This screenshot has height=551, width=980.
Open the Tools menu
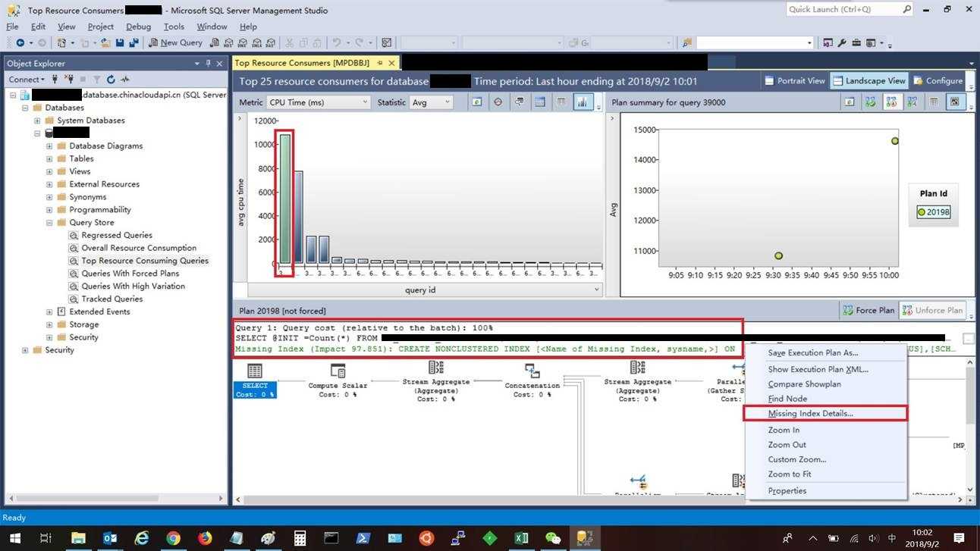174,27
